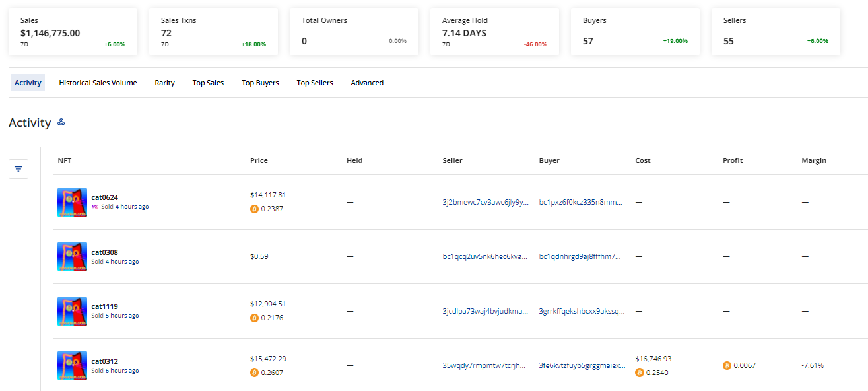Click the -46.00% Average Hold change
Screen dimensions: 868x391
point(535,44)
